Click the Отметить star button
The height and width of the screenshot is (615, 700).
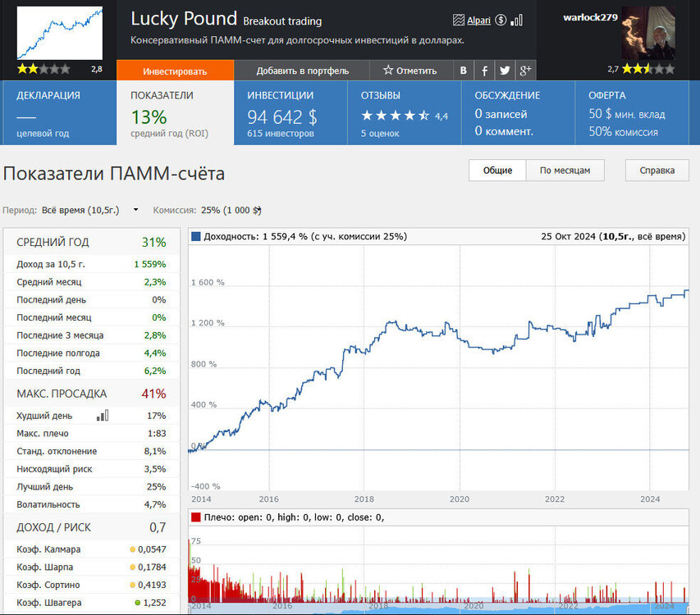tap(409, 71)
